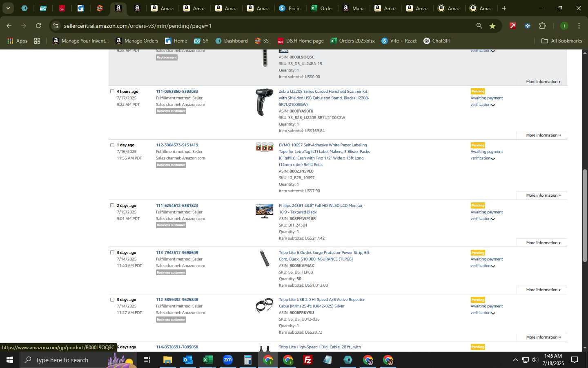The width and height of the screenshot is (588, 368).
Task: Click the Windows taskbar search box
Action: click(x=78, y=360)
